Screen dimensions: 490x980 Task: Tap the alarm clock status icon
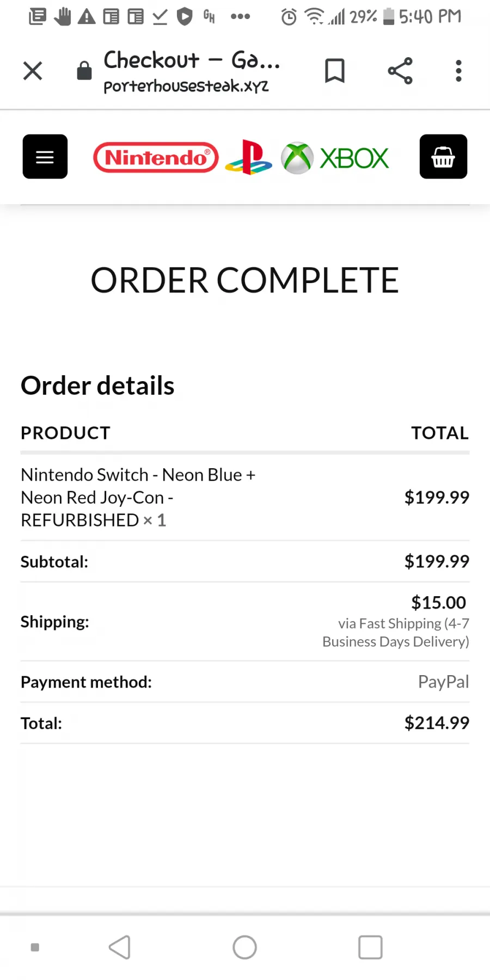pyautogui.click(x=289, y=17)
